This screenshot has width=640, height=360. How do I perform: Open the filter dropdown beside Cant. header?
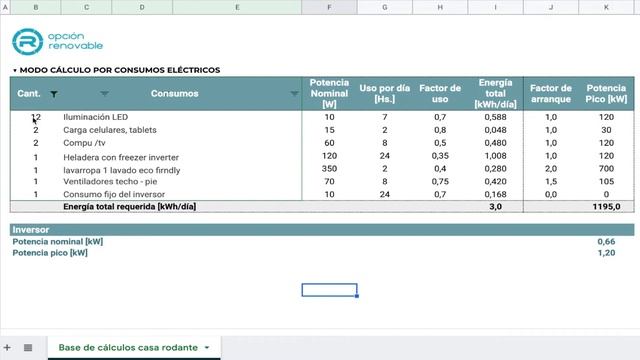coord(104,94)
